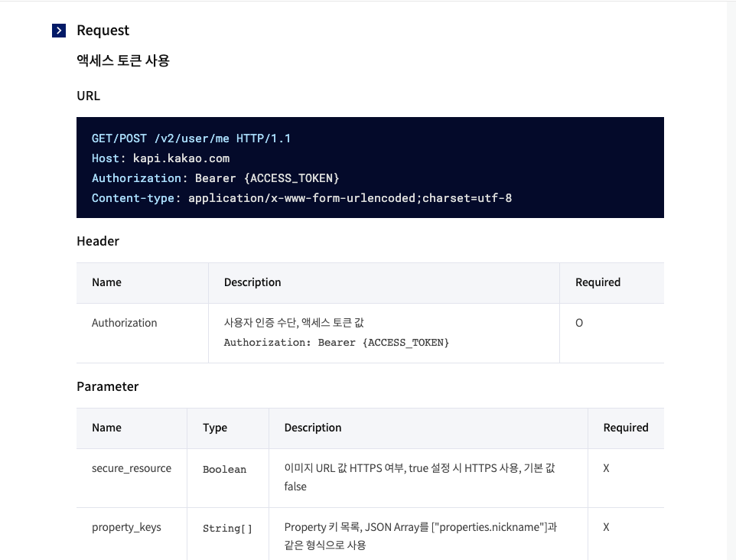The width and height of the screenshot is (736, 560).
Task: Click the X required marker for secure_resource
Action: 605,467
